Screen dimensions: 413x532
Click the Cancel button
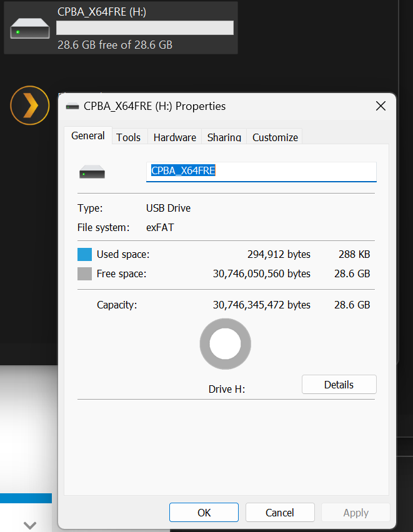[x=280, y=512]
